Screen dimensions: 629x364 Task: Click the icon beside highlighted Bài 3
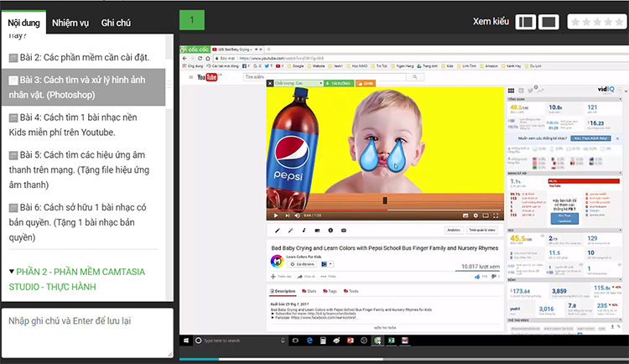point(13,81)
